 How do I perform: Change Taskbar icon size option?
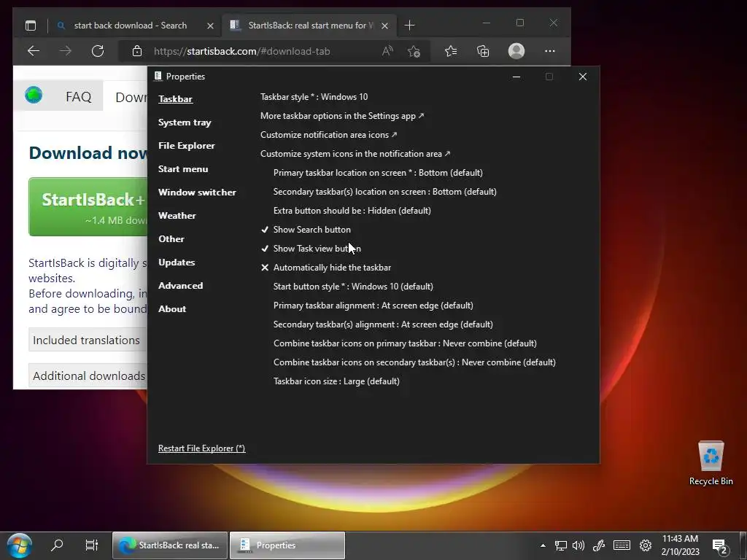click(x=336, y=381)
